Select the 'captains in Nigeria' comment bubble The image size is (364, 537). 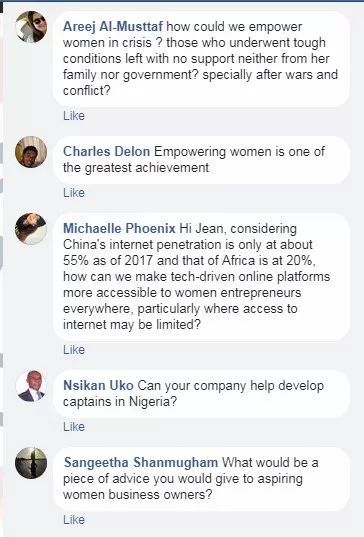201,394
